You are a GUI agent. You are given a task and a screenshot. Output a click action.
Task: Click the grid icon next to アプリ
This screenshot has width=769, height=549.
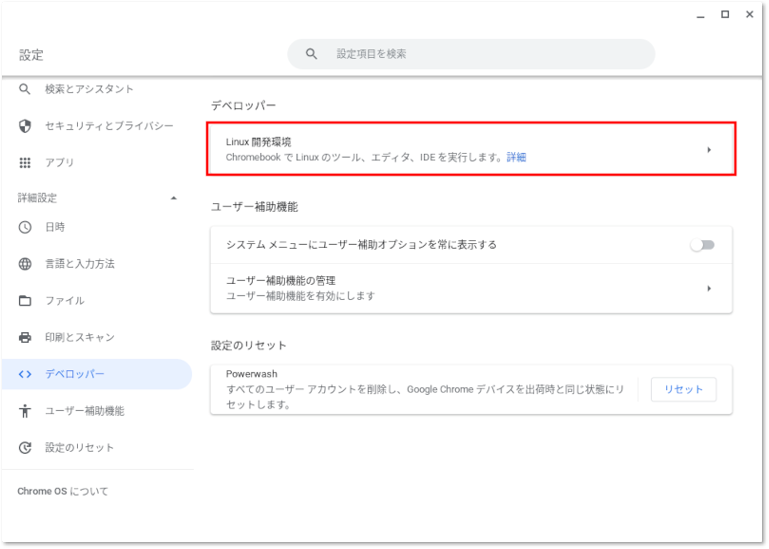point(26,163)
